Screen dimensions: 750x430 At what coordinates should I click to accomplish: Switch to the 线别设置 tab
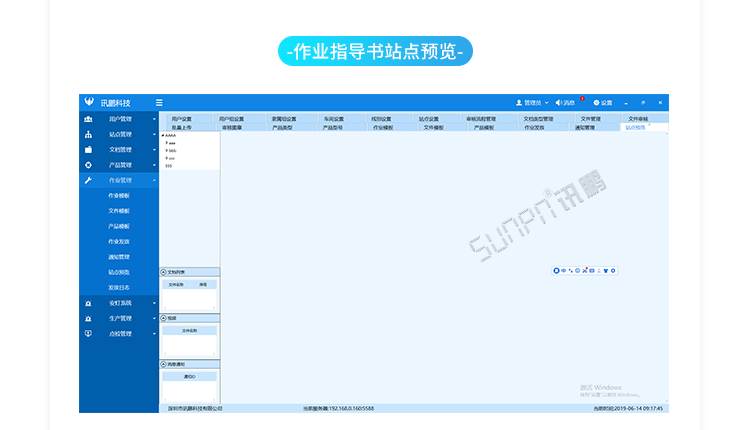click(x=388, y=119)
